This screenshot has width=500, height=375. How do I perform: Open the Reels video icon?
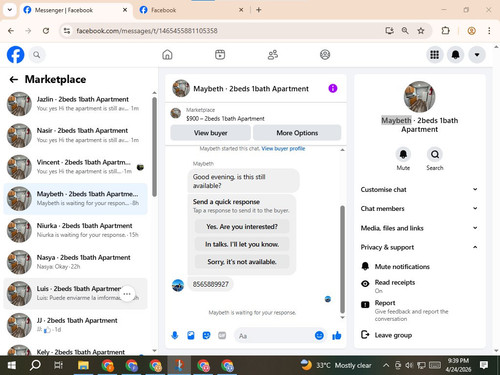point(220,55)
